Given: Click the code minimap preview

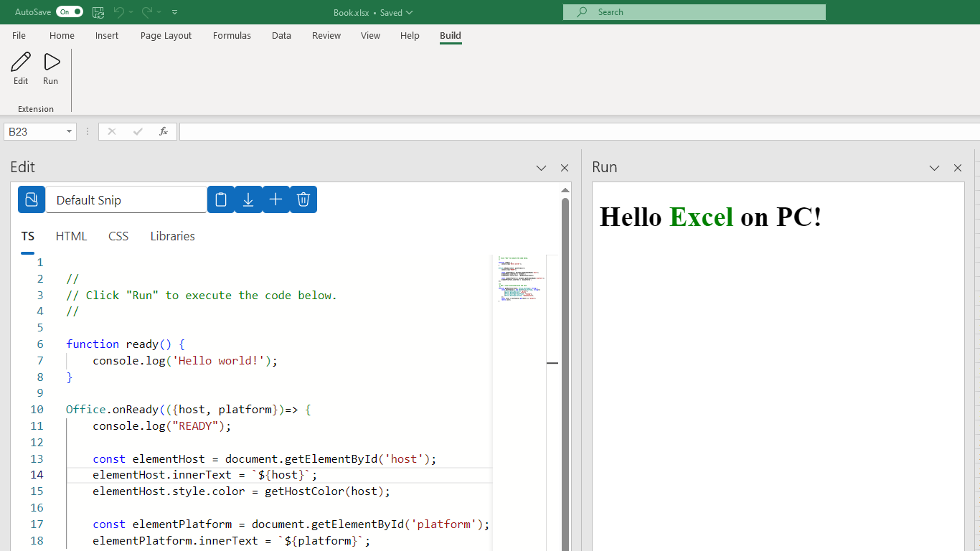Looking at the screenshot, I should pos(520,280).
